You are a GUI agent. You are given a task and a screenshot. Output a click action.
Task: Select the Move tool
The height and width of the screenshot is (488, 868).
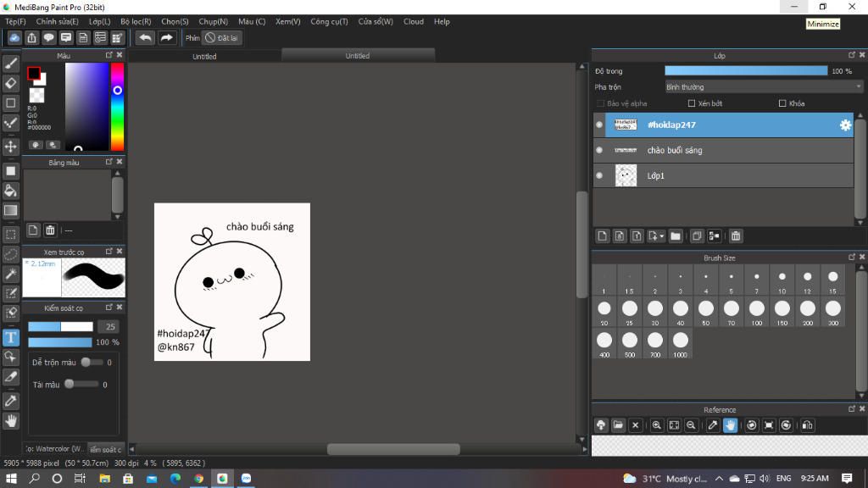10,147
